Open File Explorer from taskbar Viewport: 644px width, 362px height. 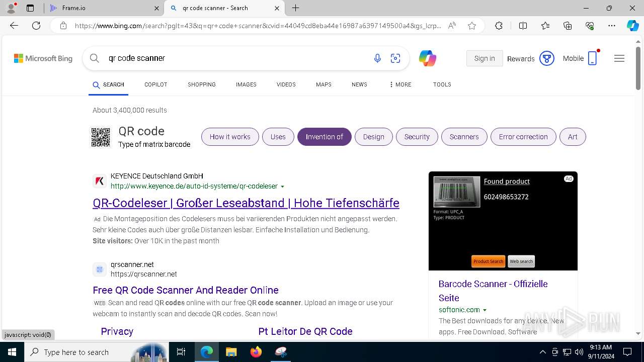(231, 352)
